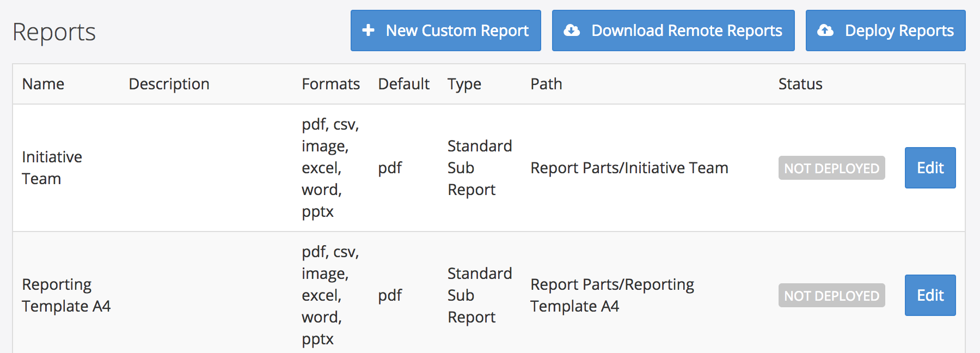Viewport: 980px width, 353px height.
Task: Click the cloud upload icon on Deploy Reports
Action: (825, 31)
